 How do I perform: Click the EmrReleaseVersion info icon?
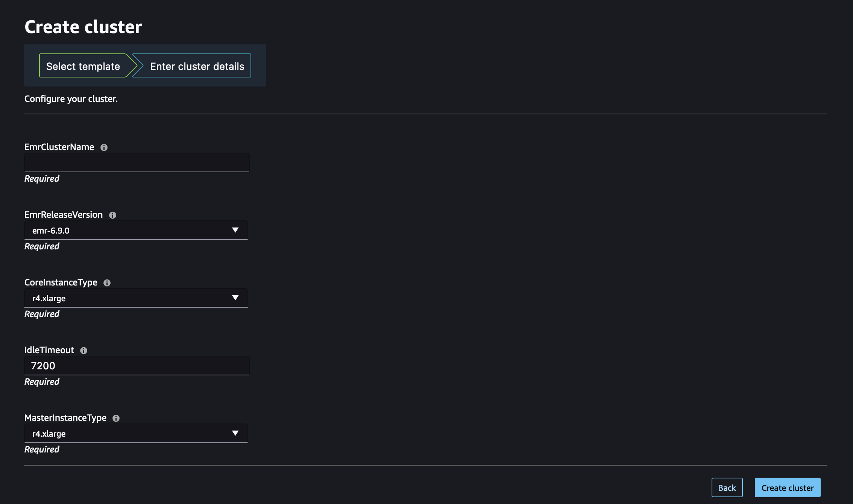(112, 214)
